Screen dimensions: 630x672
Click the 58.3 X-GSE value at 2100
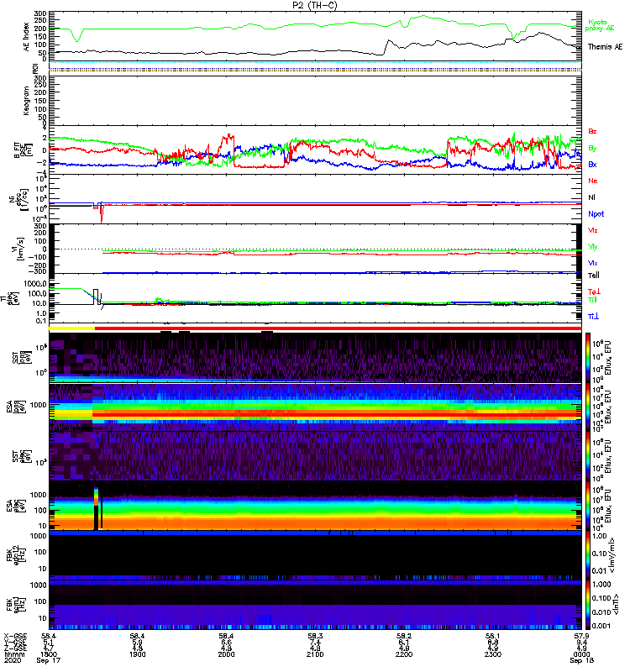coord(315,636)
